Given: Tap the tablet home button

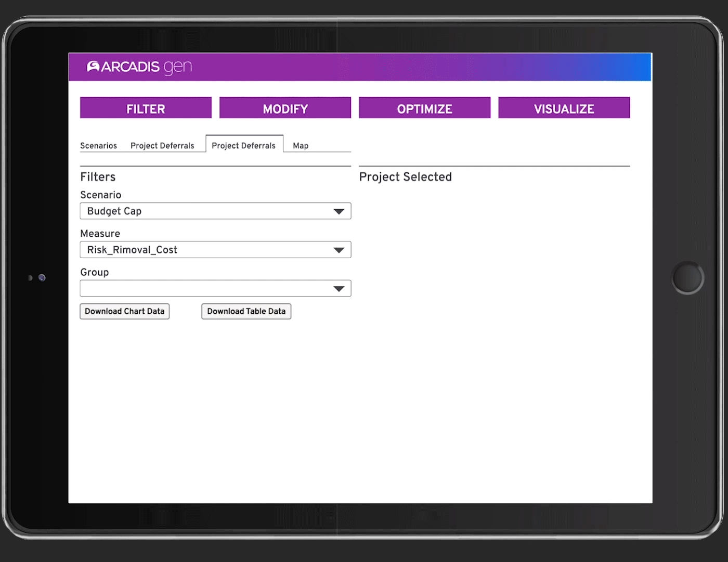Looking at the screenshot, I should [x=687, y=278].
